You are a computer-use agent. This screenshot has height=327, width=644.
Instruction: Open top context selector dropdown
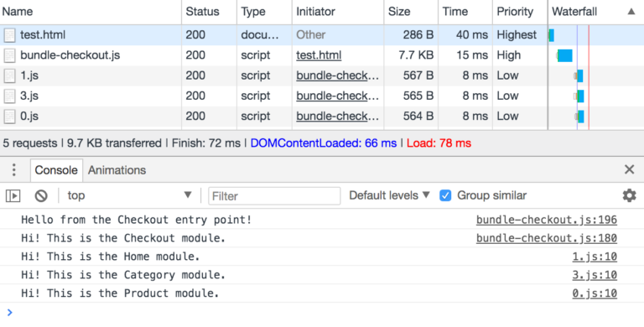[130, 195]
